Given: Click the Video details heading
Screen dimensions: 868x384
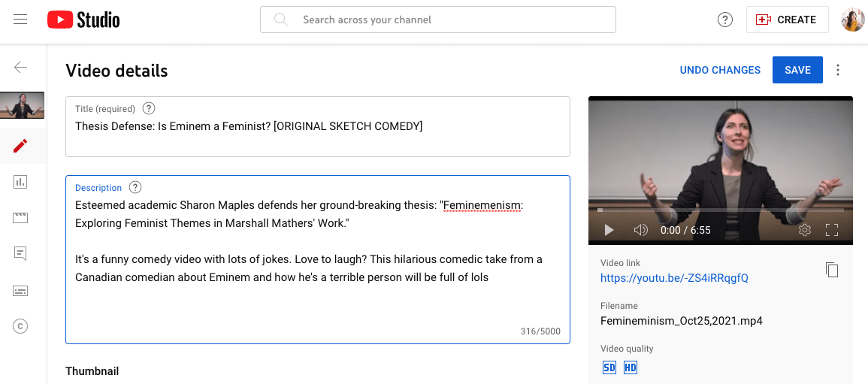Looking at the screenshot, I should point(116,71).
